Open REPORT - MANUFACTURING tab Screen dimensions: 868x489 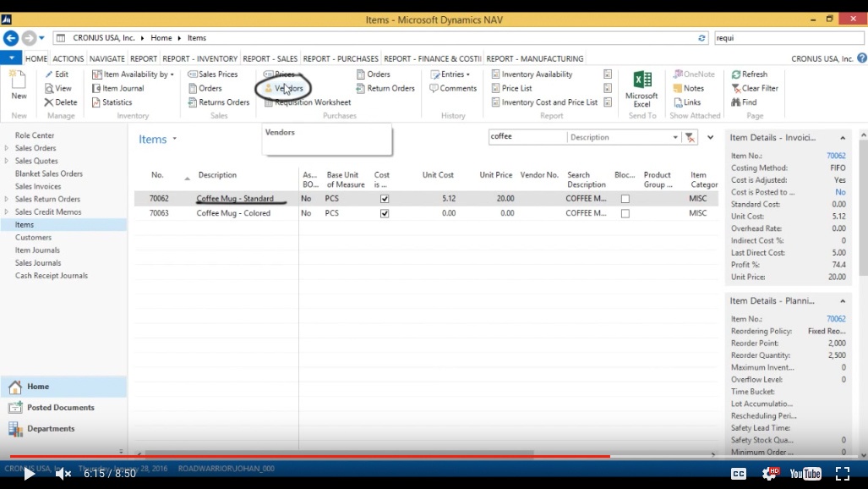[x=535, y=58]
